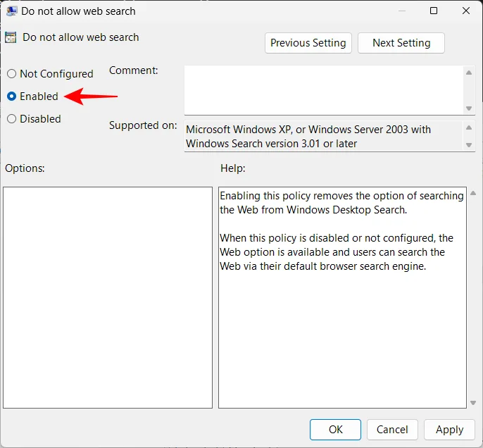The height and width of the screenshot is (448, 483).
Task: Click Help paragraph 'When this policy is disabled'
Action: tap(337, 252)
